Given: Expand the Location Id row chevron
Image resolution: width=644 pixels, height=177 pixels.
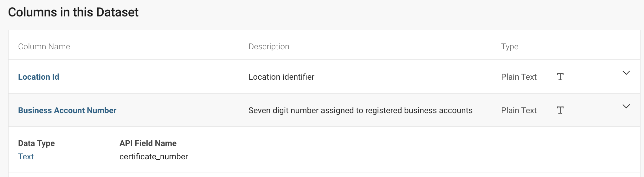Looking at the screenshot, I should click(x=626, y=73).
